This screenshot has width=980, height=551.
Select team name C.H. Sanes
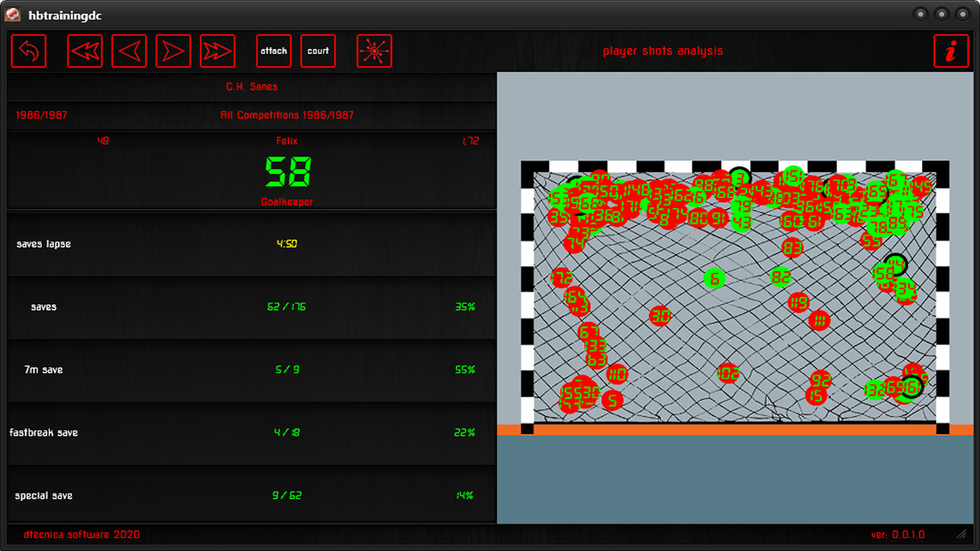pyautogui.click(x=252, y=87)
